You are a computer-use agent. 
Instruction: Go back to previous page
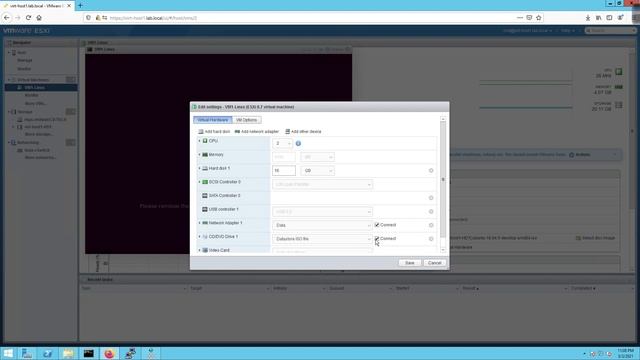click(7, 18)
